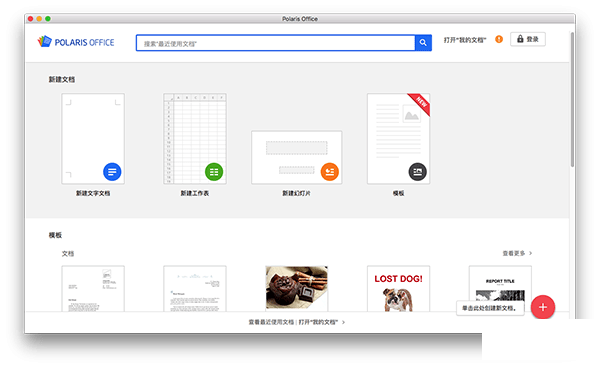Click the 模板 label under template card

point(398,193)
